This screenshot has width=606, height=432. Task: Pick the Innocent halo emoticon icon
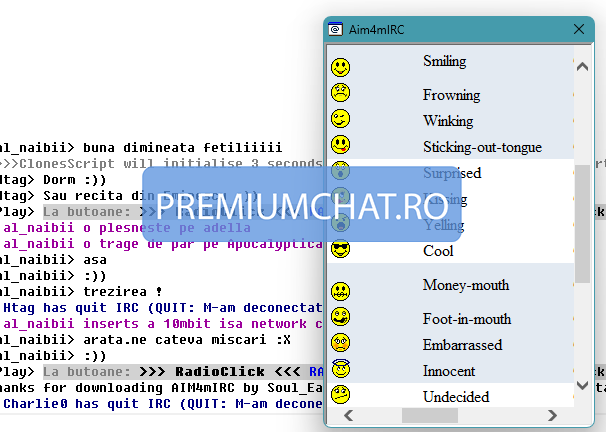click(340, 368)
